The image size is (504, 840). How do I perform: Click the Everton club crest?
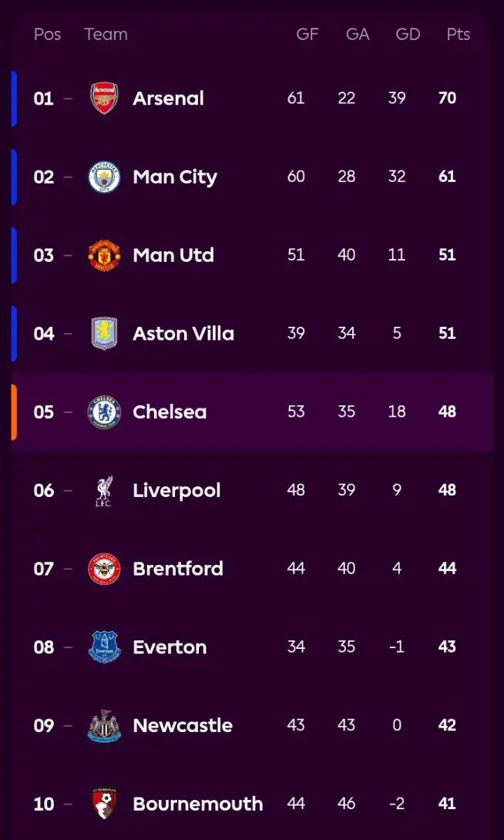click(x=104, y=647)
